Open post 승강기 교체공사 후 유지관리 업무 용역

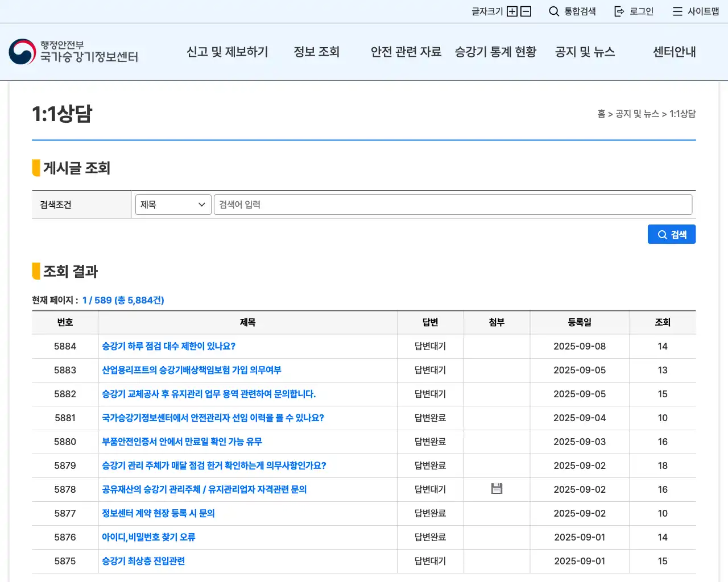[209, 394]
